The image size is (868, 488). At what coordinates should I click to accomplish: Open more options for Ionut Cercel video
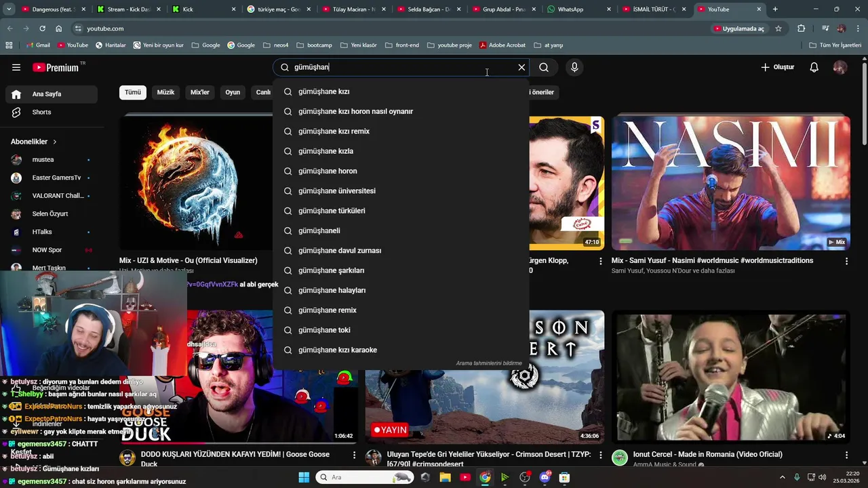(x=846, y=455)
